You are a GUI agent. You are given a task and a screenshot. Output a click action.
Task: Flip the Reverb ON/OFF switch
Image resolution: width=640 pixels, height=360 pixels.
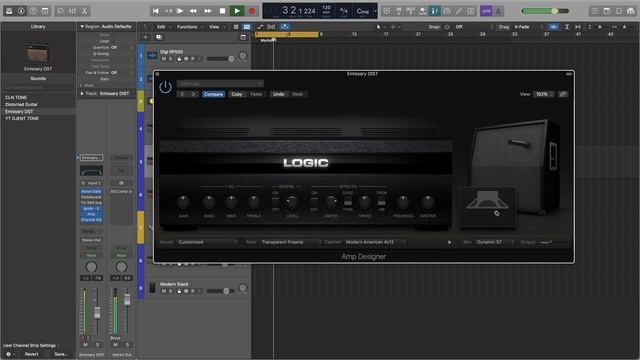click(x=276, y=202)
